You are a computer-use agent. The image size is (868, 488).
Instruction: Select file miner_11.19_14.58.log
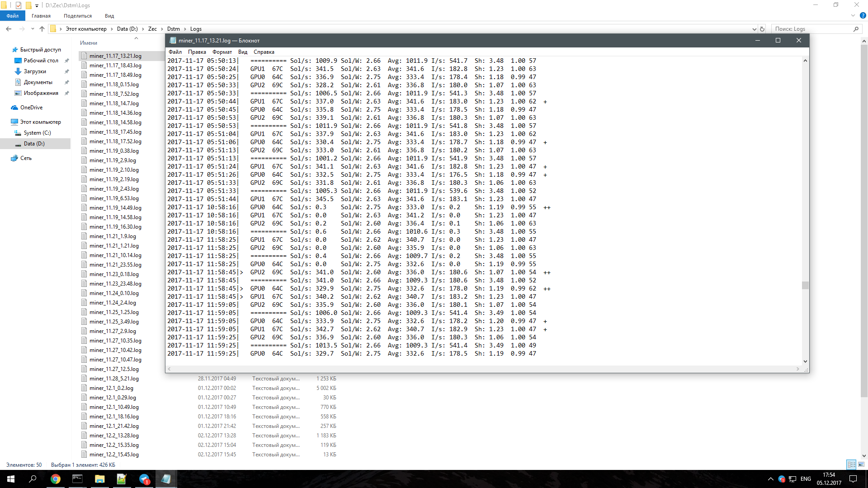115,217
